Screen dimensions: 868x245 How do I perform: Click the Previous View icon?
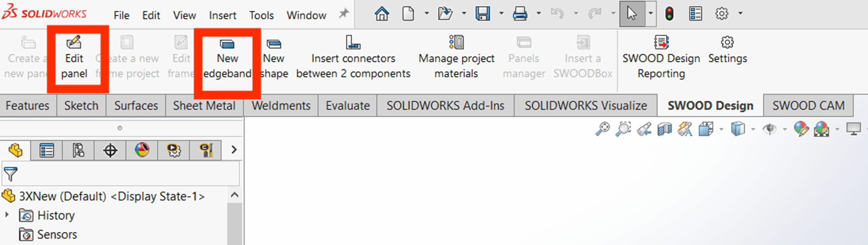coord(644,129)
